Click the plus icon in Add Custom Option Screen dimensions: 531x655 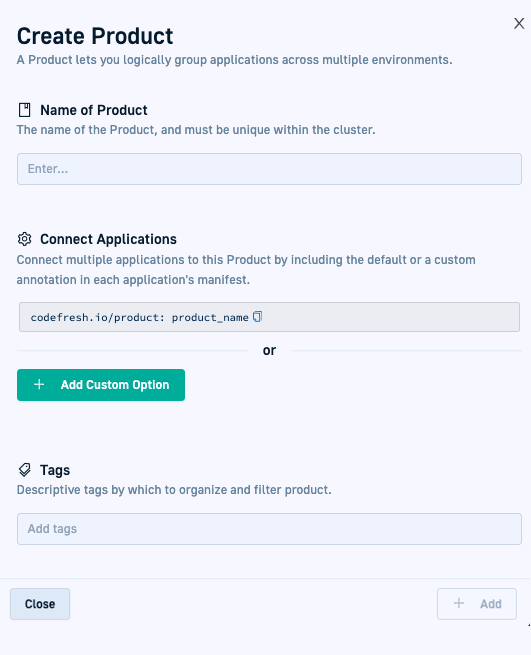[39, 384]
